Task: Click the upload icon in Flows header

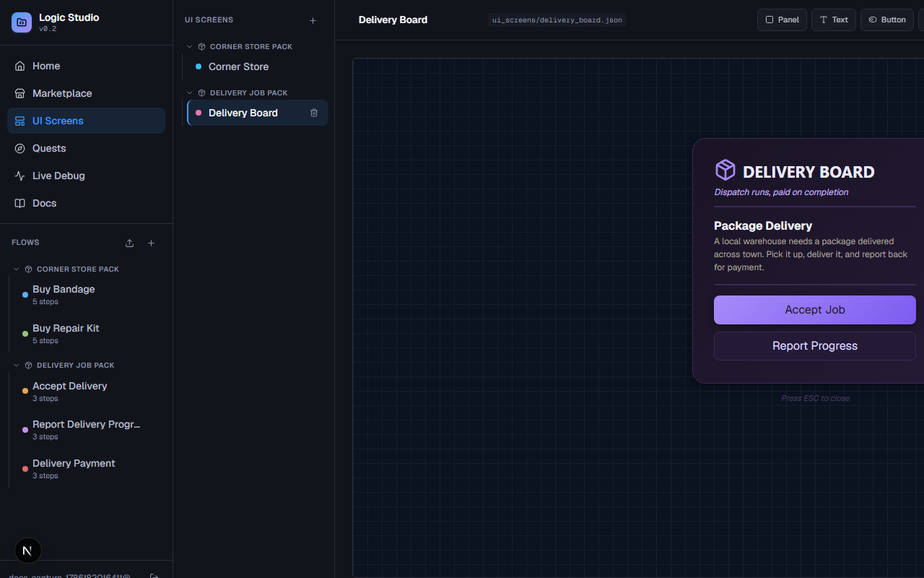Action: (129, 243)
